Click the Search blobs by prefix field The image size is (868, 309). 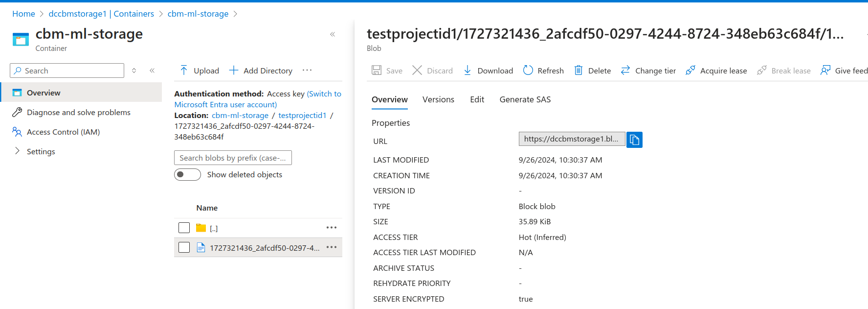coord(233,158)
